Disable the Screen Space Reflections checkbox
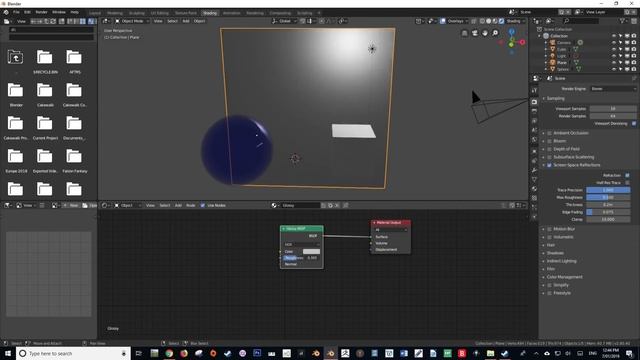Viewport: 640px width, 360px height. tap(549, 165)
